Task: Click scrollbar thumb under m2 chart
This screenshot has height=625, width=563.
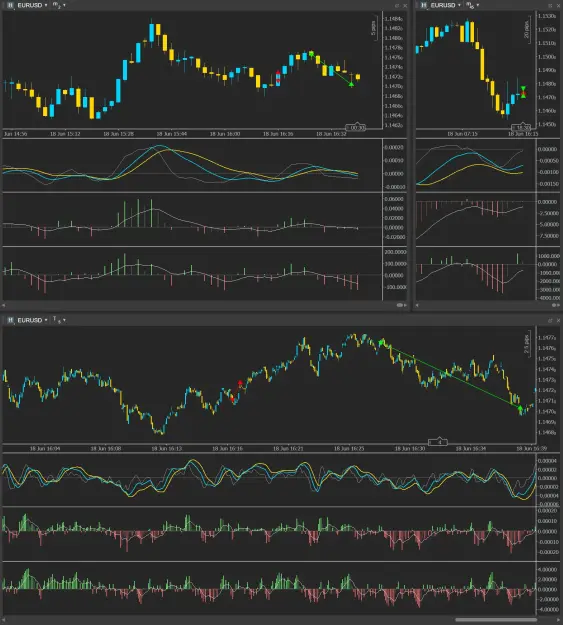Action: click(x=400, y=305)
